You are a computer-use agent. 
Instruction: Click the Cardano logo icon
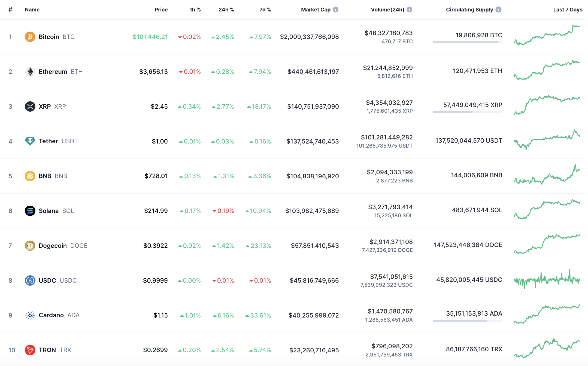click(x=30, y=315)
